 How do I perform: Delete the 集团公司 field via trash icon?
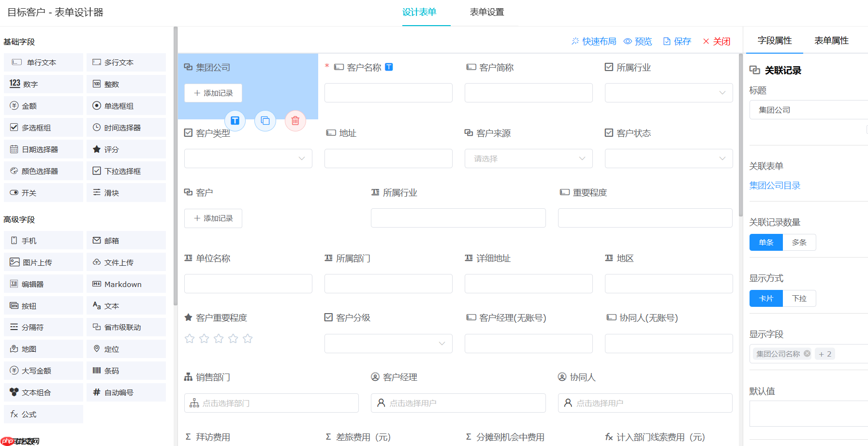(295, 121)
